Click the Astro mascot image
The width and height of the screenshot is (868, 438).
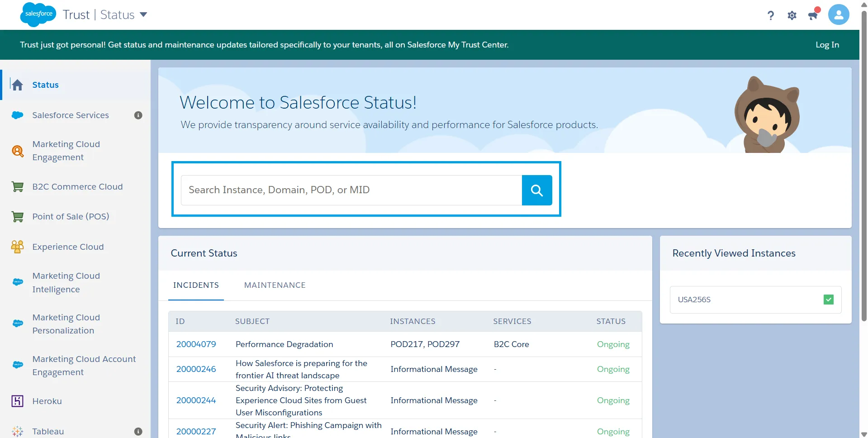(x=767, y=114)
